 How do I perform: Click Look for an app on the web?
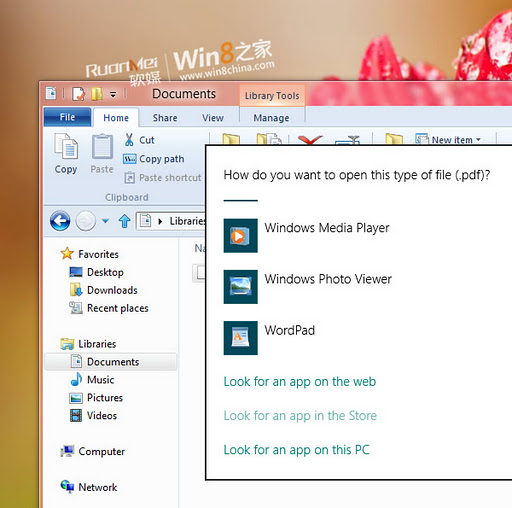(300, 382)
